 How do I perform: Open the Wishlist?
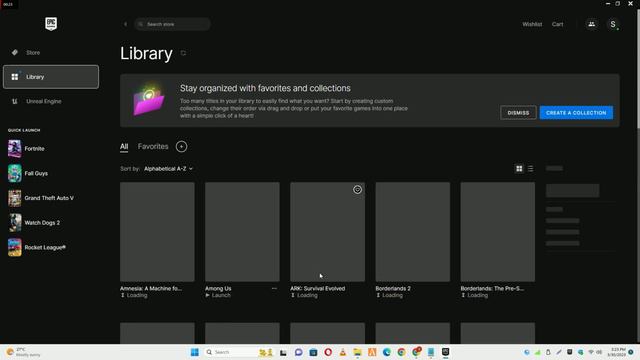coord(532,24)
